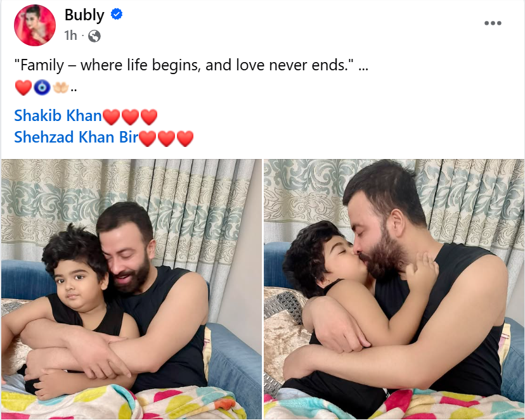Open Bubly's round profile picture
The width and height of the screenshot is (525, 420).
34,25
